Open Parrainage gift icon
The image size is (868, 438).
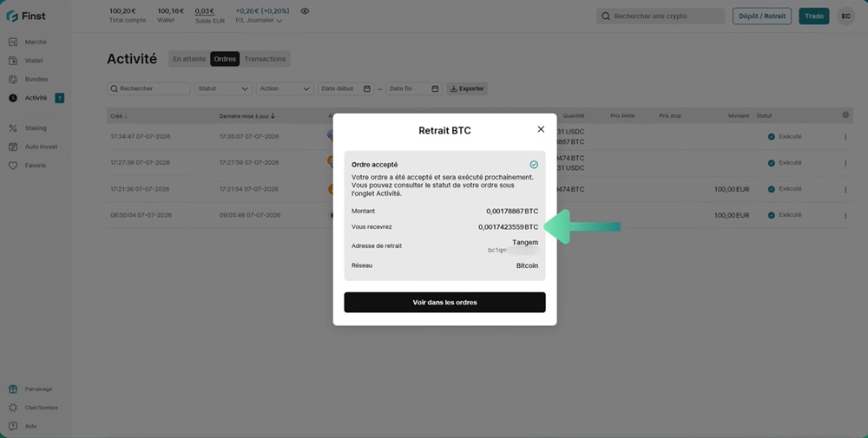(13, 389)
